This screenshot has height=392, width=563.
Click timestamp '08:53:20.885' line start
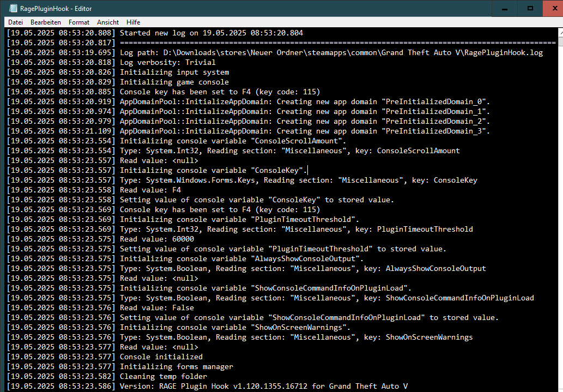click(84, 92)
